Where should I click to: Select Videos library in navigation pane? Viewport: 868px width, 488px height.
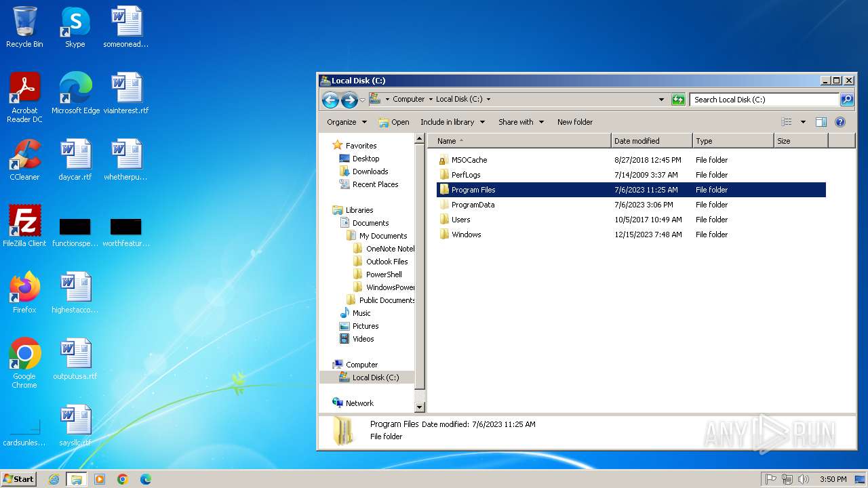(357, 339)
